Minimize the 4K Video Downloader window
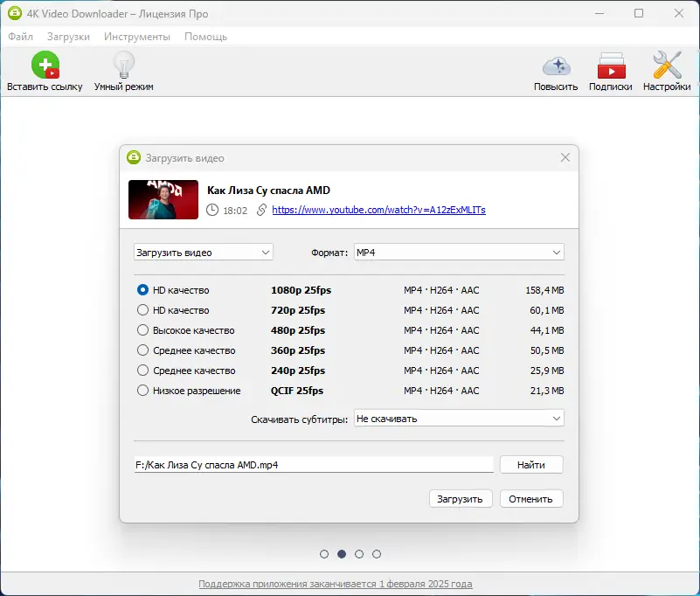 coord(600,13)
